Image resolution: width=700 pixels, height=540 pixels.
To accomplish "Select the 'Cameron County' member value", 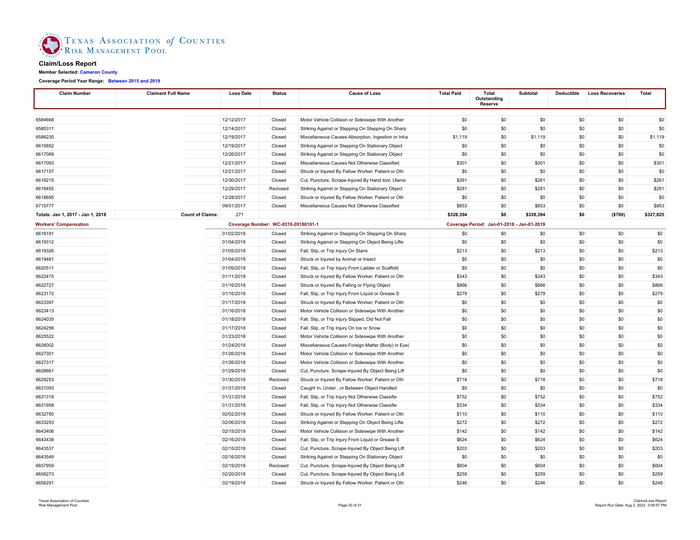I will click(99, 72).
